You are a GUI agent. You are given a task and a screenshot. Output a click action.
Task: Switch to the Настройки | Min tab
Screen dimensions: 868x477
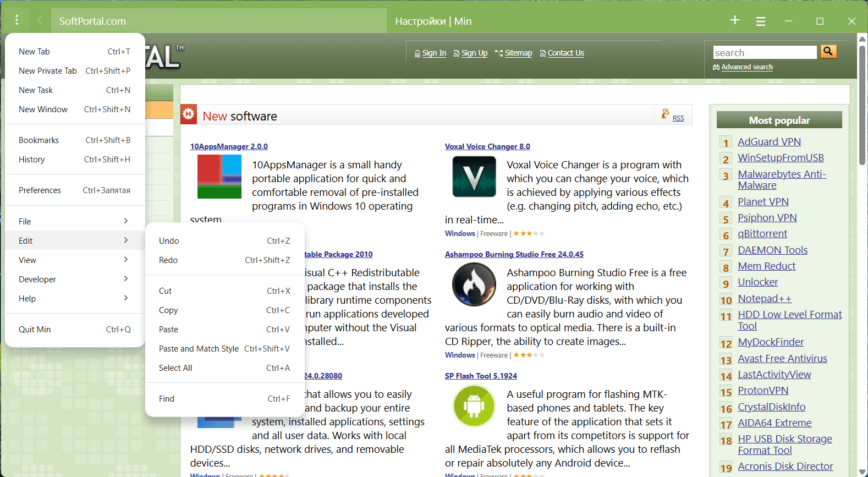[x=554, y=21]
